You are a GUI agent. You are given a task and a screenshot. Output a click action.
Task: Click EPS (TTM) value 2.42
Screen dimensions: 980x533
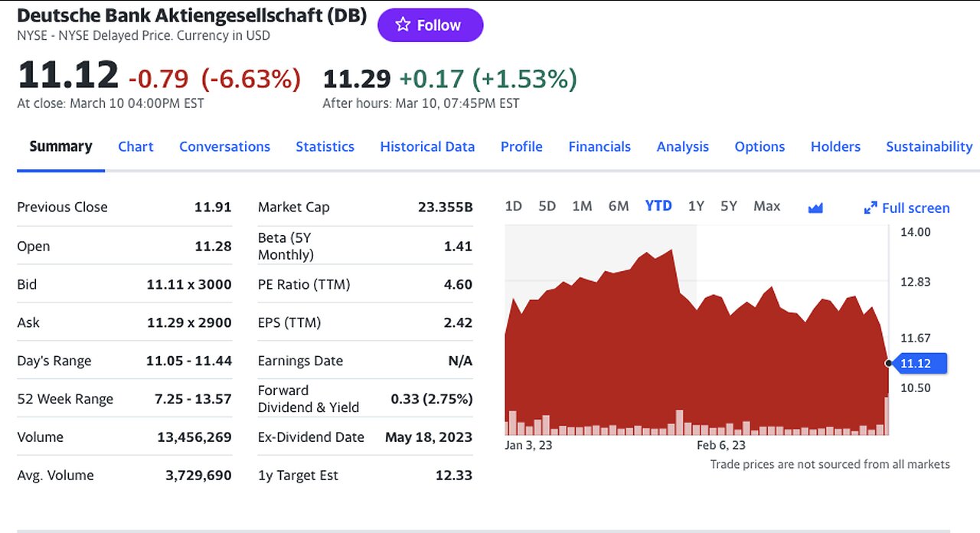[458, 322]
